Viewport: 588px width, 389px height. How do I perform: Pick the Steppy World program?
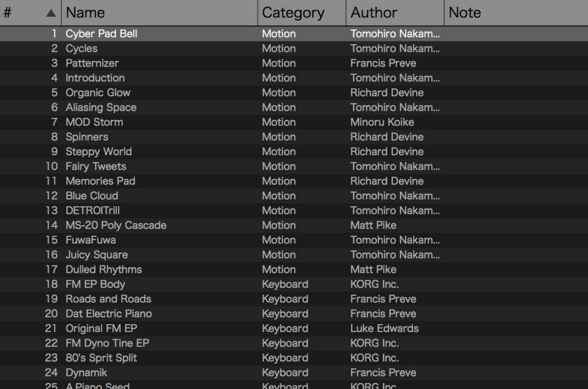98,152
